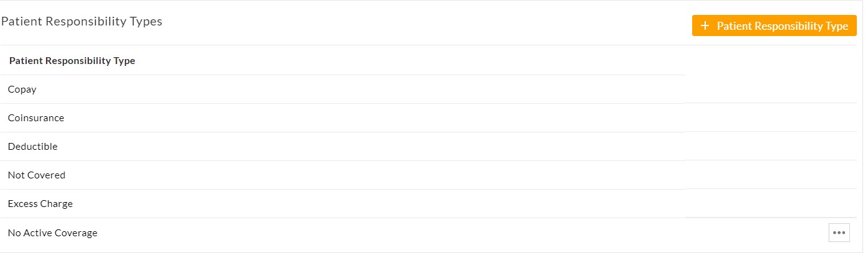Click the No Active Coverage name text
Viewport: 868px width, 253px height.
53,233
